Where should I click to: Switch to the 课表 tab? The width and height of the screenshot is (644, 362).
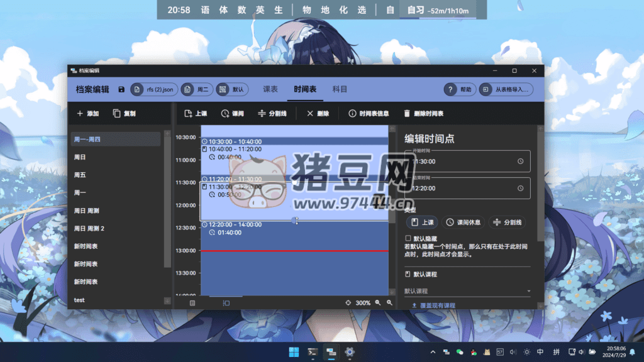270,89
